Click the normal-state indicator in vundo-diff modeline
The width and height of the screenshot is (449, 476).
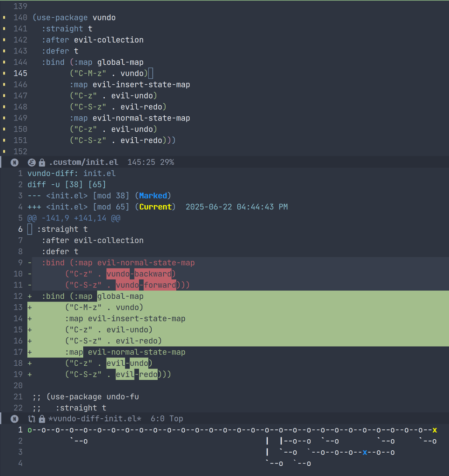pyautogui.click(x=14, y=419)
